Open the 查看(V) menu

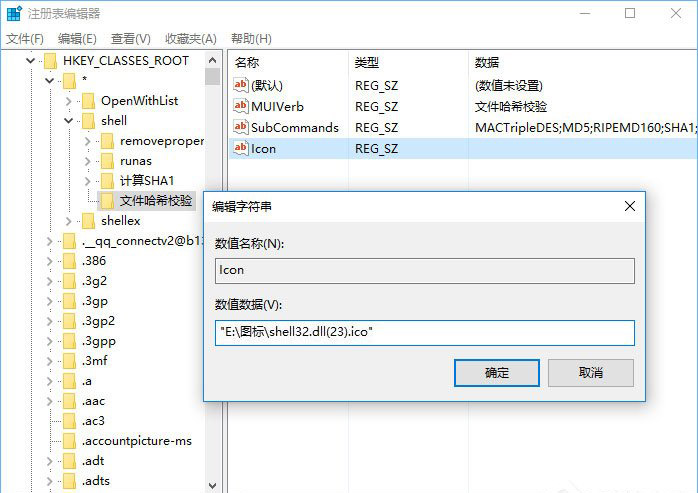[x=130, y=38]
